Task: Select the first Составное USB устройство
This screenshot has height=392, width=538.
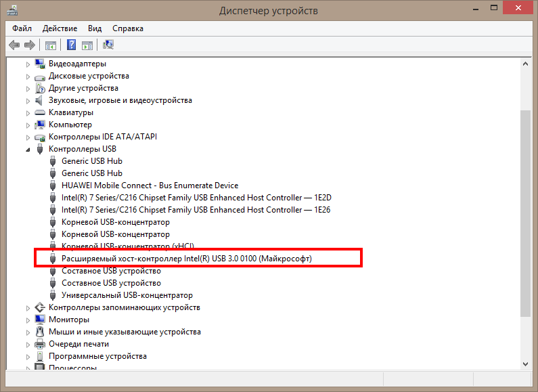Action: pos(111,271)
